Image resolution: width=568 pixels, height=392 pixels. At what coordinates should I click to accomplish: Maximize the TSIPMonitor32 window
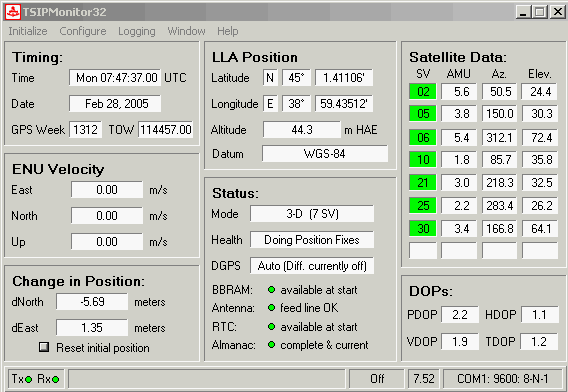coord(539,12)
